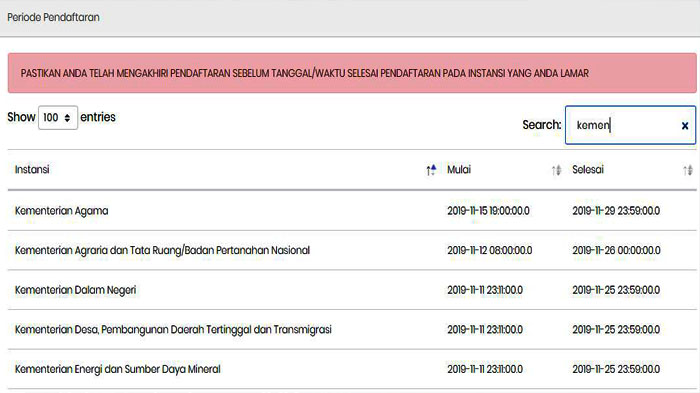Sort table by the Selesai column arrows
Image resolution: width=700 pixels, height=393 pixels.
(x=688, y=170)
